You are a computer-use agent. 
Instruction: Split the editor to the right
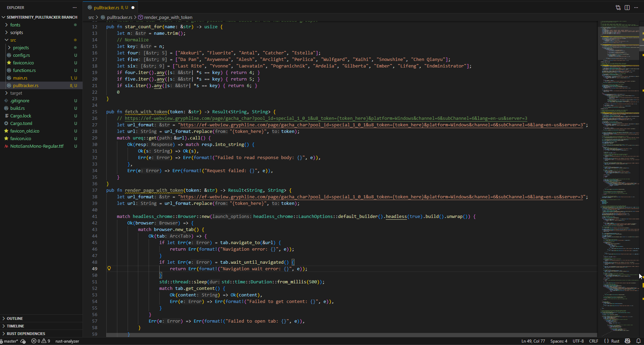(x=627, y=8)
